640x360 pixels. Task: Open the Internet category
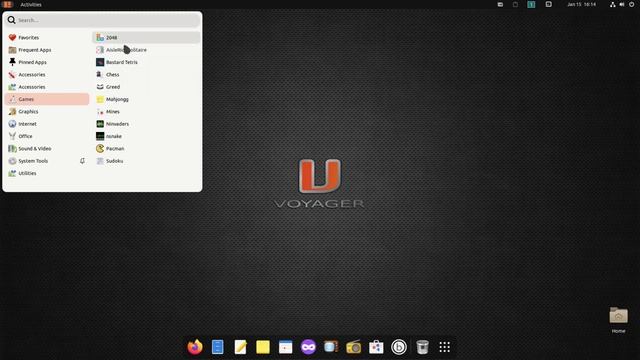click(47, 124)
